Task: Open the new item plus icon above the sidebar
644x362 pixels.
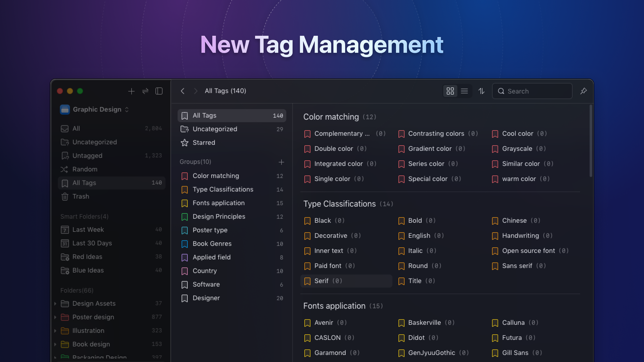Action: tap(131, 91)
